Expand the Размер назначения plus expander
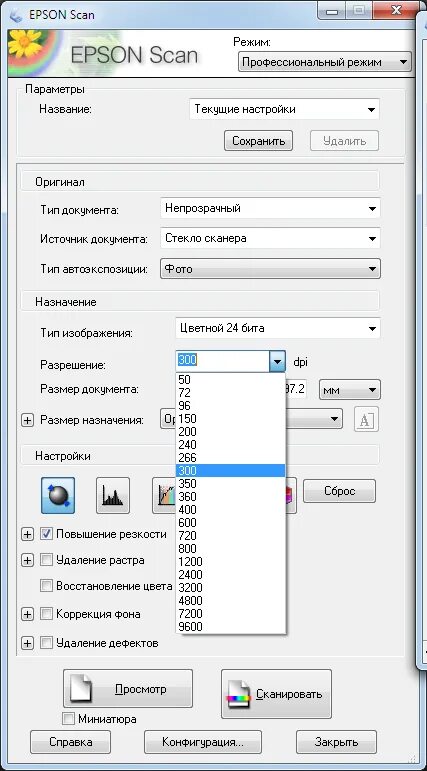Screen dimensions: 427x771 point(28,420)
